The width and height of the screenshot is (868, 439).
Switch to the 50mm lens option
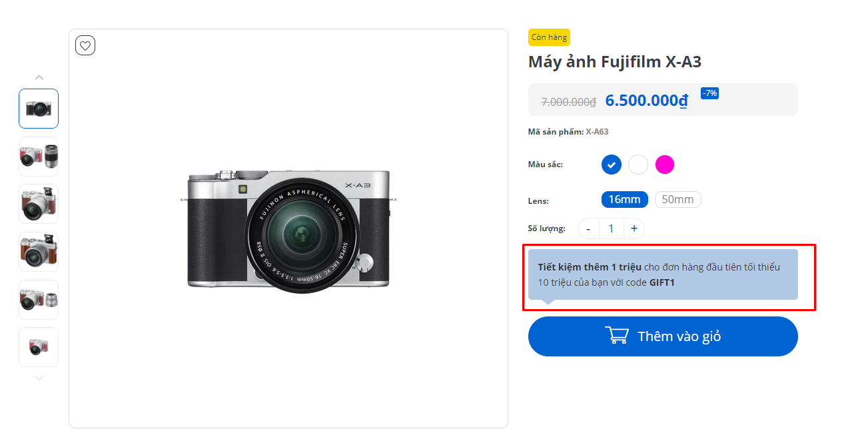pos(677,200)
